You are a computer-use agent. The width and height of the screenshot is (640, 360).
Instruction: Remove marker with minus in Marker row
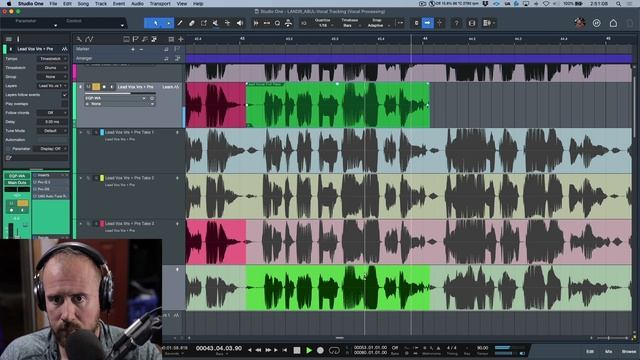click(141, 49)
